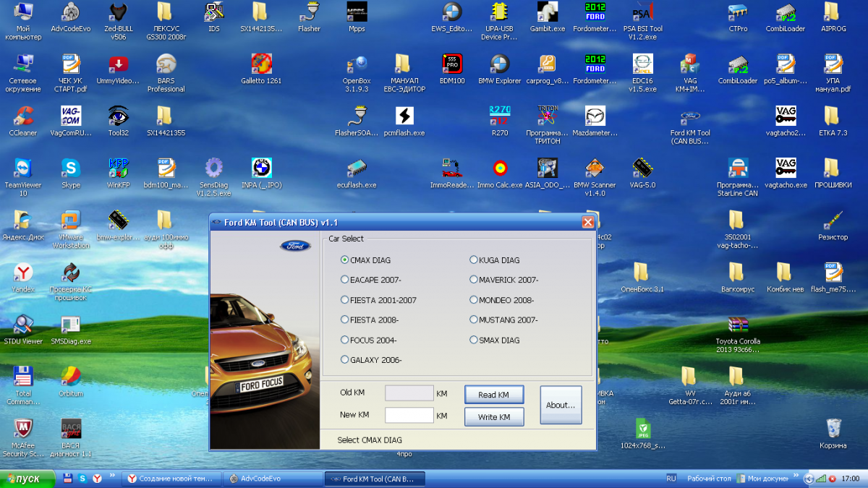Launch CCleaner desktop icon

[x=23, y=121]
